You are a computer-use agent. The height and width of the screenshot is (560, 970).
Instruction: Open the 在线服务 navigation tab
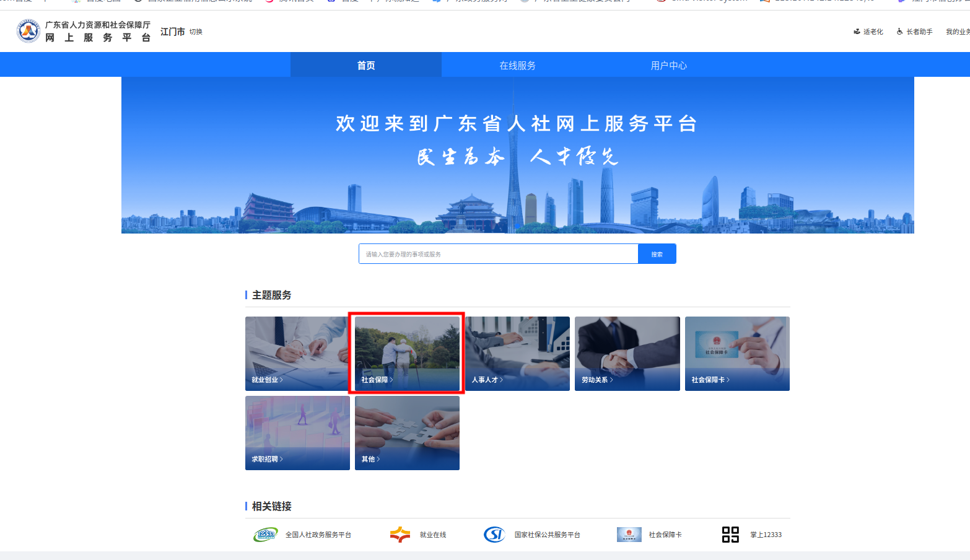click(x=517, y=65)
